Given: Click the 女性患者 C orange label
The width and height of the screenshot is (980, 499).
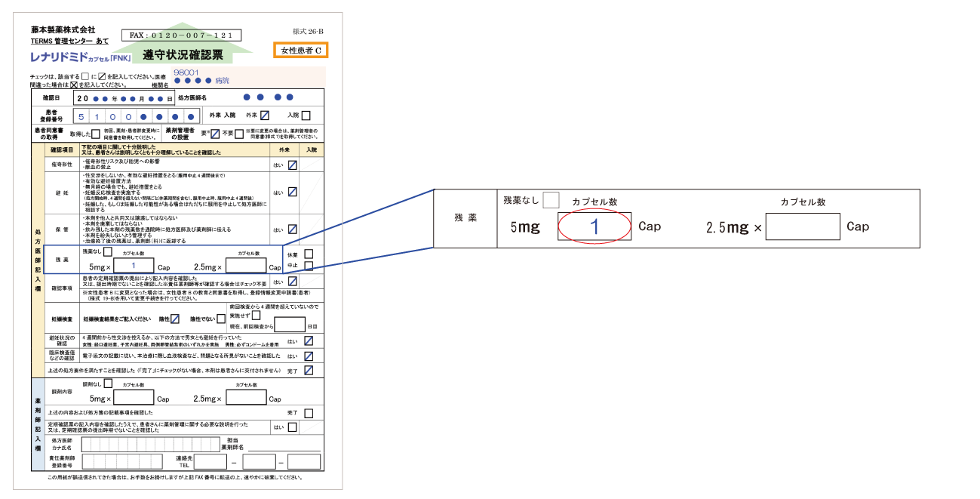Looking at the screenshot, I should click(301, 50).
